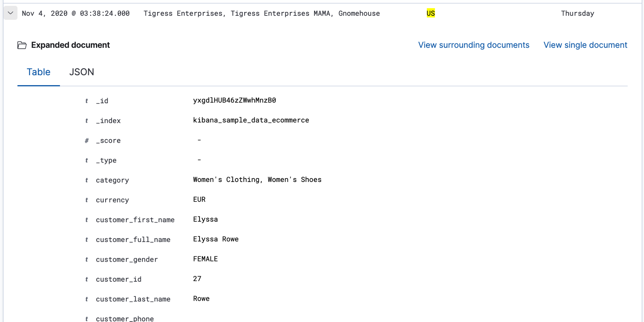Click the string type icon beside _id
Viewport: 644px width, 322px height.
coord(87,101)
